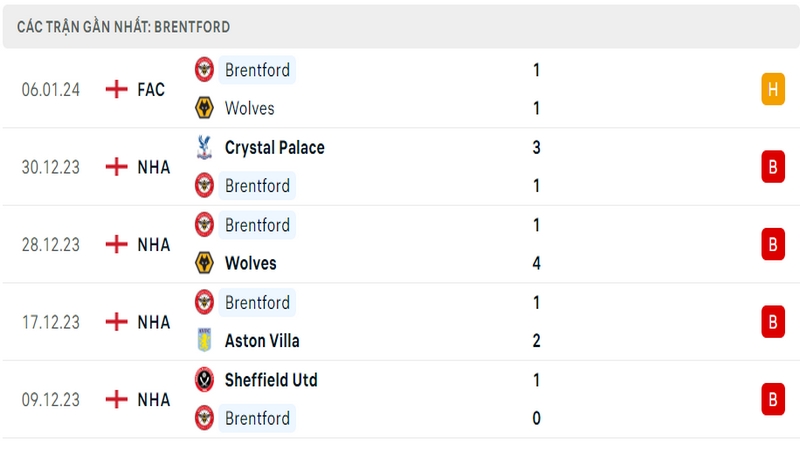
Task: Click the Các Trận Gần Nhất: Brentford header
Action: click(123, 27)
